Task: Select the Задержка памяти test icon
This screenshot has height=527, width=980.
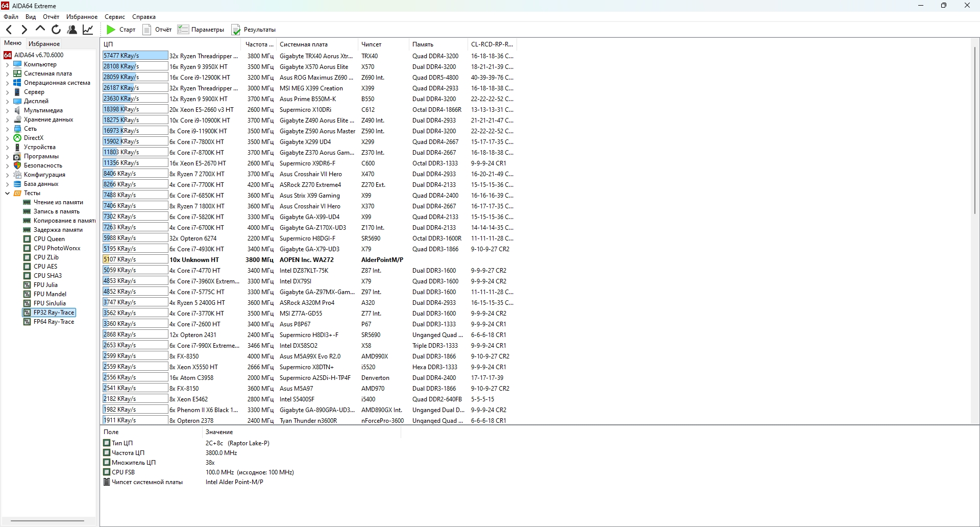Action: pyautogui.click(x=27, y=230)
